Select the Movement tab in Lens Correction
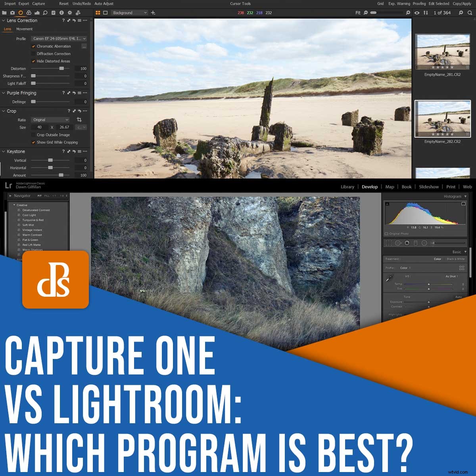This screenshot has width=476, height=476. pos(25,29)
